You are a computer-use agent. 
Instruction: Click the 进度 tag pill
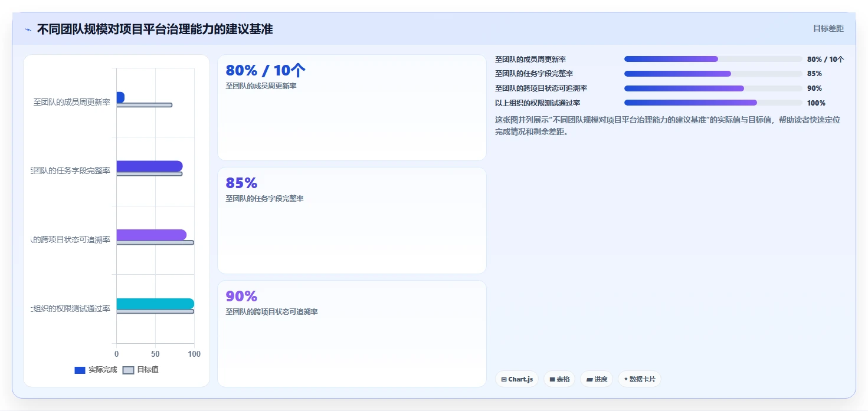point(597,379)
